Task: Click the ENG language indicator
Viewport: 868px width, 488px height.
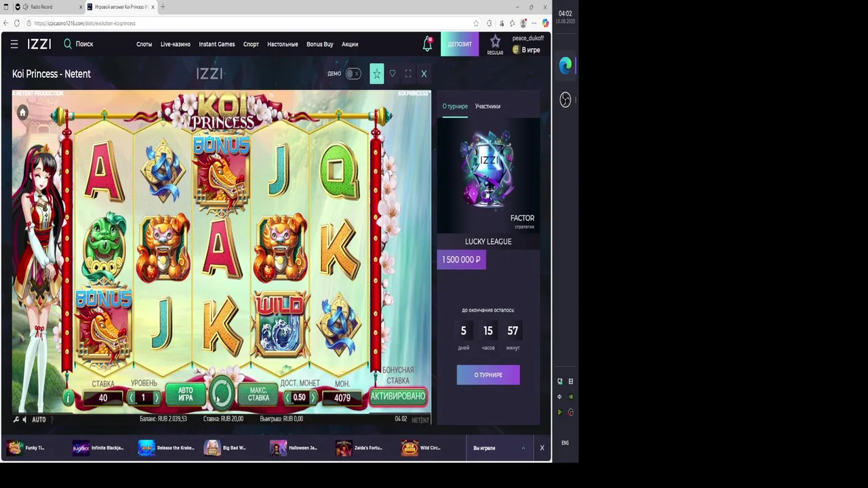Action: pos(565,443)
